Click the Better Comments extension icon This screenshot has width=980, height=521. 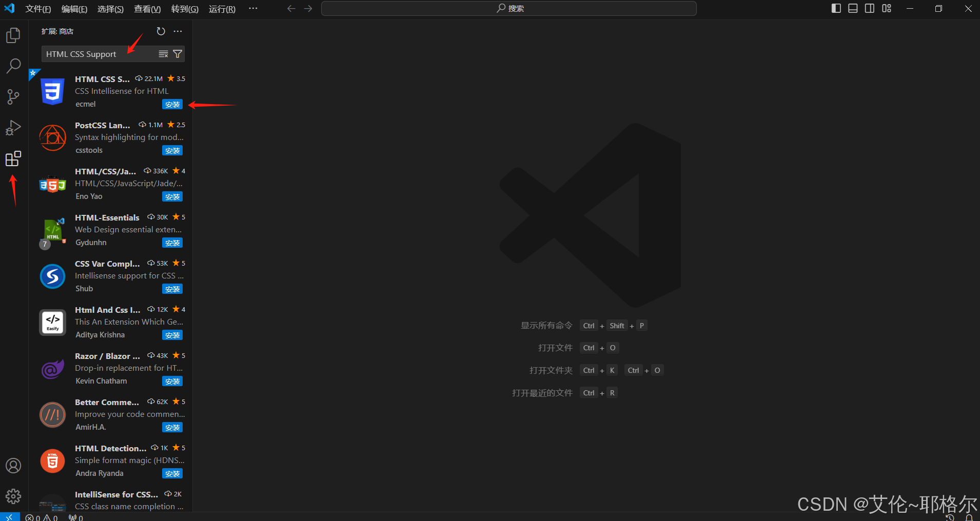(52, 415)
